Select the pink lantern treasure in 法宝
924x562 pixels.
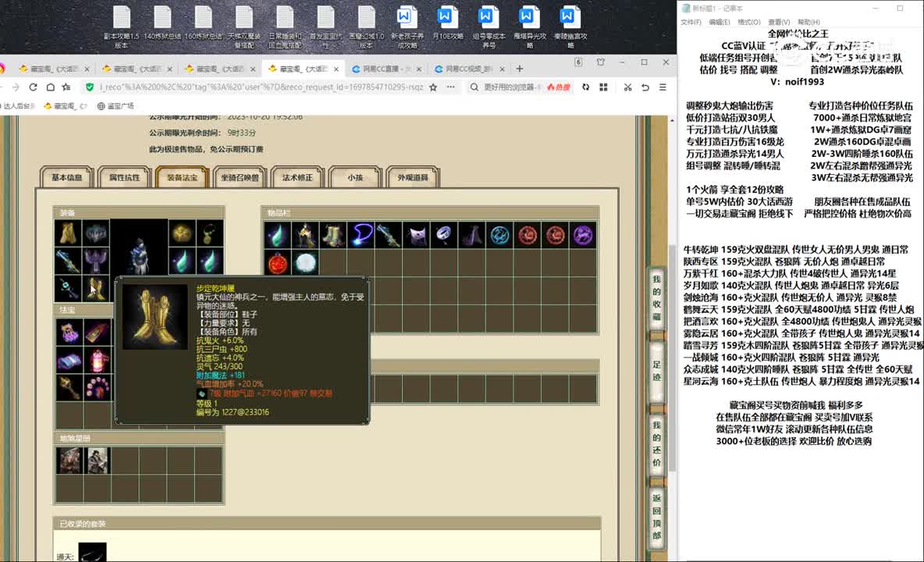[x=98, y=361]
